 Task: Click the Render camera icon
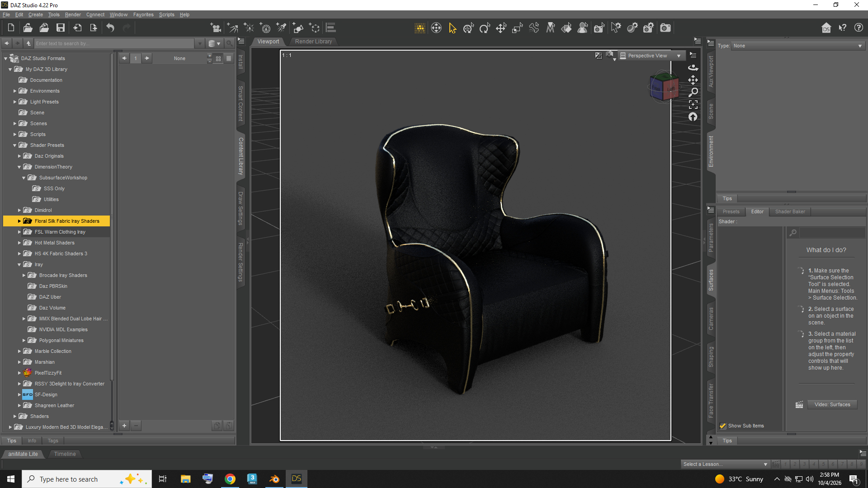(665, 28)
